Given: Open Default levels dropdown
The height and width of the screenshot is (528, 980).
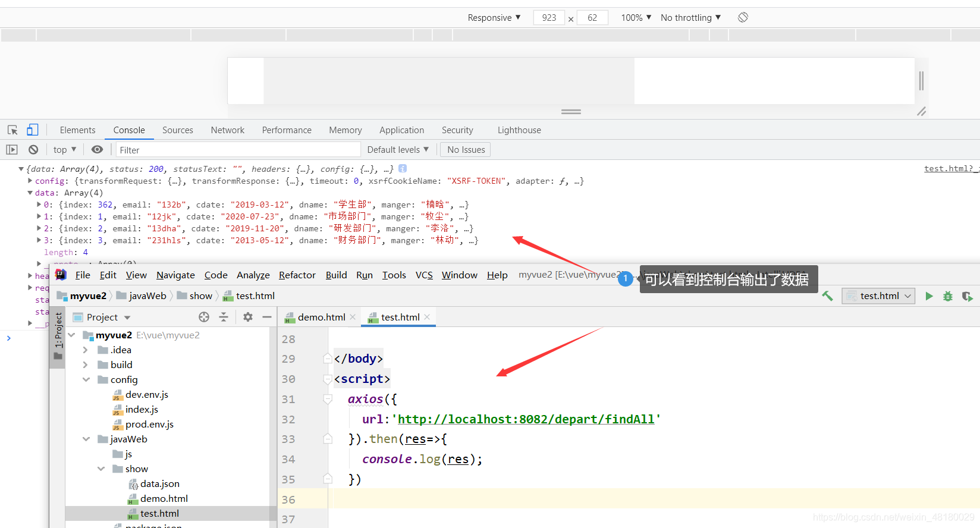Looking at the screenshot, I should tap(398, 150).
